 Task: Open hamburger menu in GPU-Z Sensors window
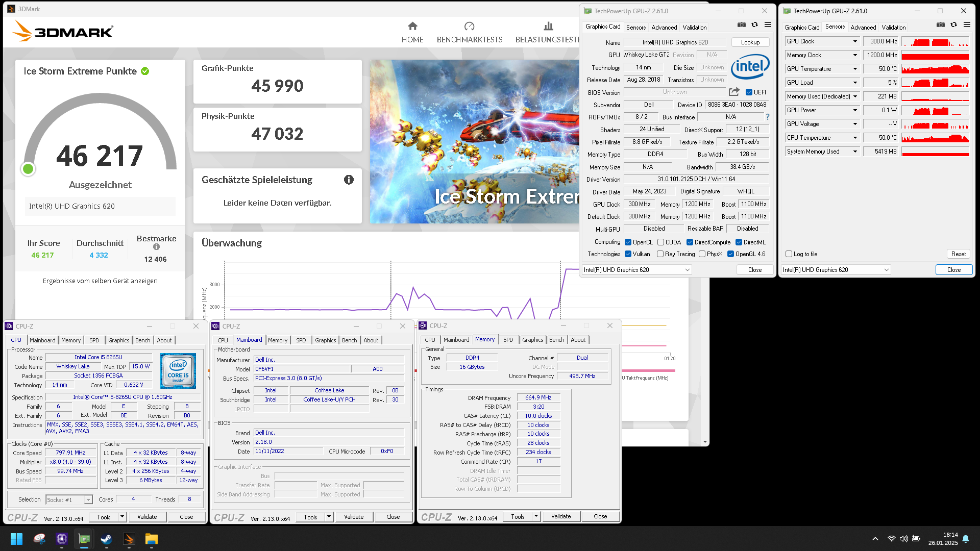[x=967, y=25]
